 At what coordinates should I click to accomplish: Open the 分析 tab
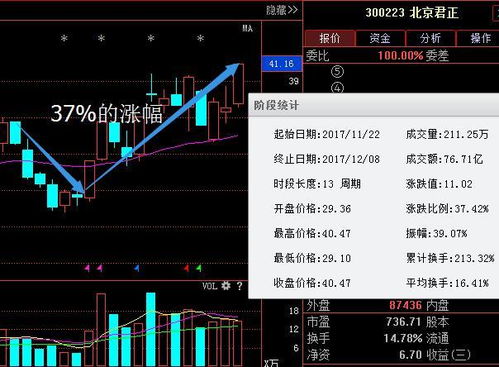430,38
